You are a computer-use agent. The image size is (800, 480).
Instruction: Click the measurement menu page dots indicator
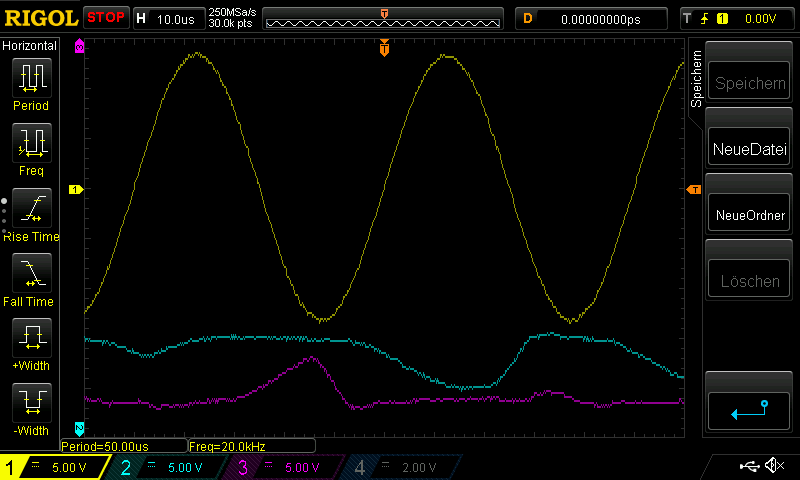click(4, 216)
